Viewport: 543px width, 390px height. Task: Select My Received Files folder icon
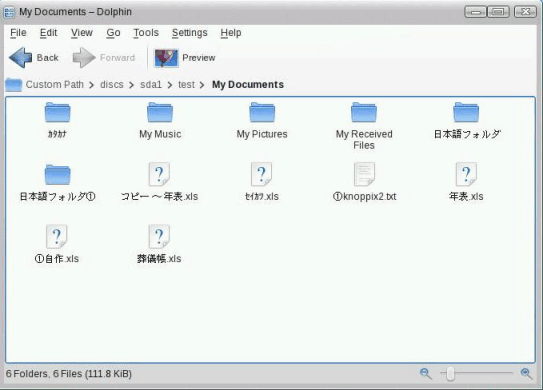364,112
